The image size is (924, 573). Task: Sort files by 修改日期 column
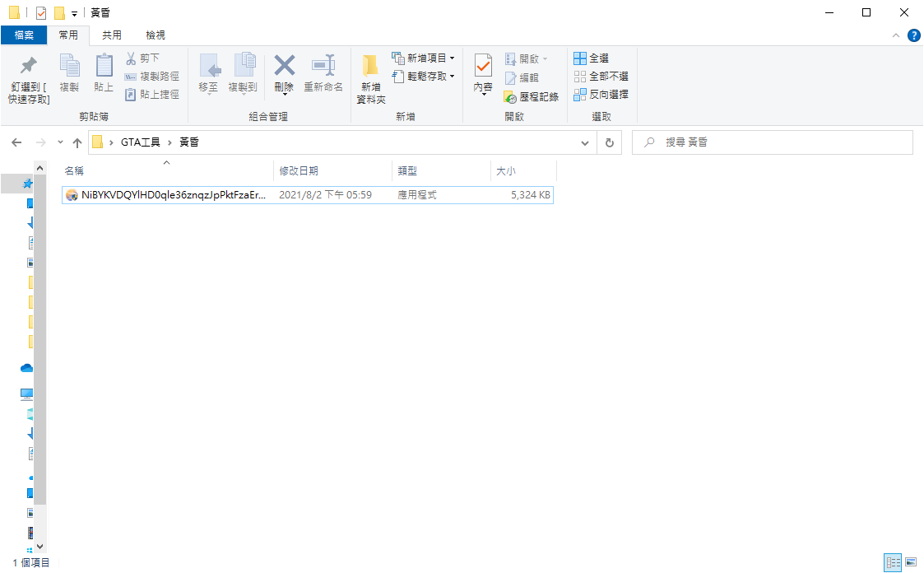point(333,171)
